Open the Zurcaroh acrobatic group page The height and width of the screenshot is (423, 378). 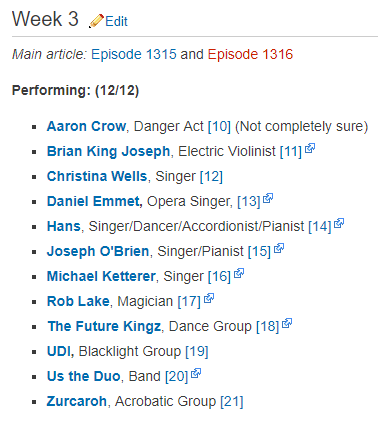point(77,401)
